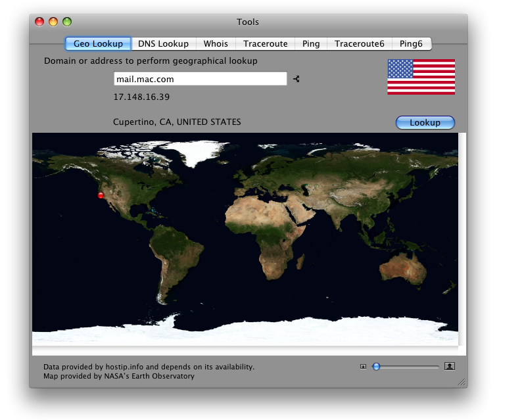Open the DNS Lookup tab
The width and height of the screenshot is (522, 420).
(164, 43)
